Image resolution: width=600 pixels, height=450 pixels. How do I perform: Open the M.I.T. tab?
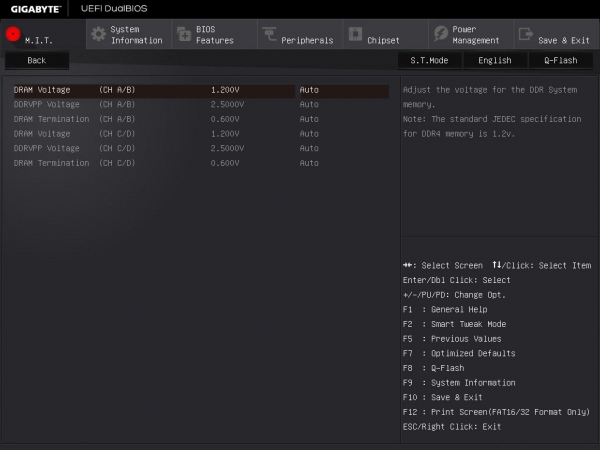coord(43,34)
